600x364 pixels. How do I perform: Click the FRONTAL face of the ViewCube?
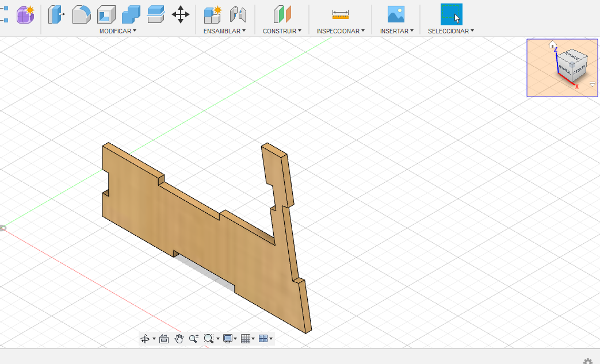565,70
